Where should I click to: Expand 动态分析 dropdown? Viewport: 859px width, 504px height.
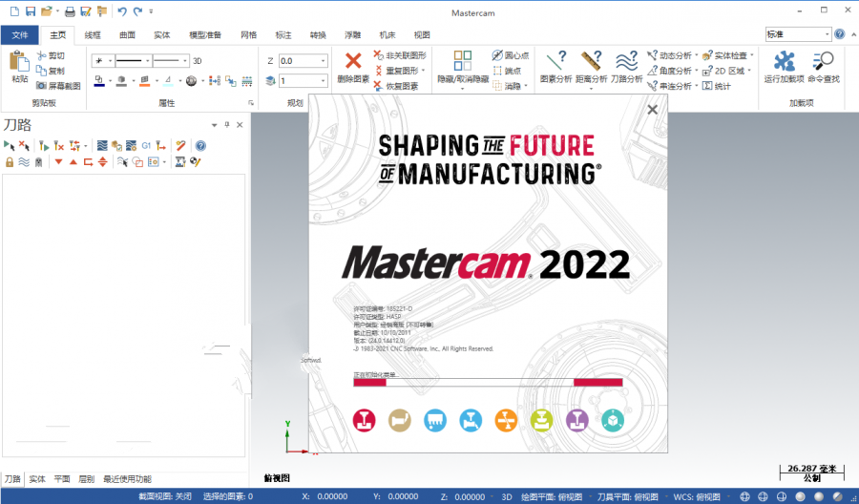coord(697,55)
